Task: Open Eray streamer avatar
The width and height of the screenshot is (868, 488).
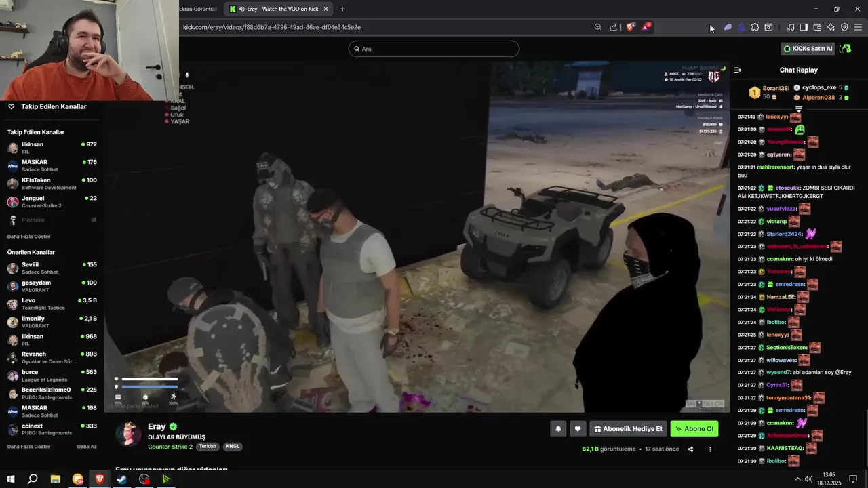Action: [128, 434]
